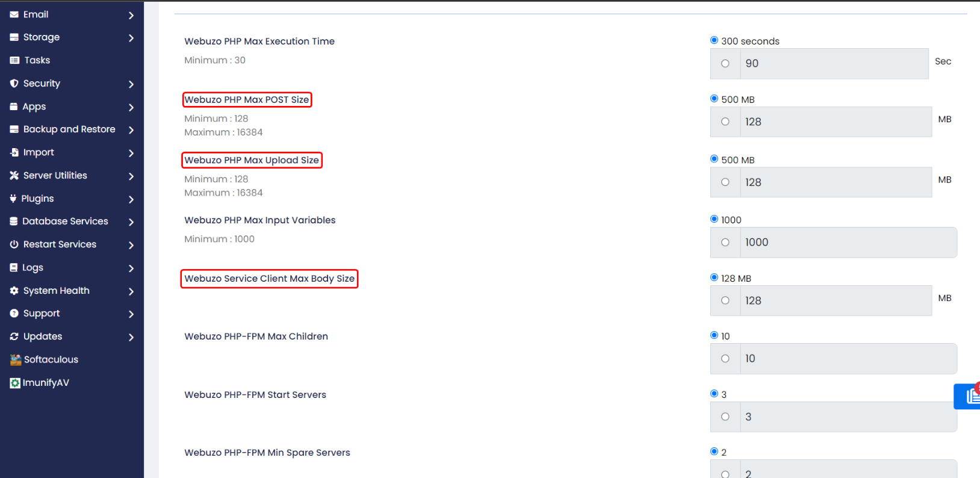Open the Tasks menu item
980x478 pixels.
point(37,60)
